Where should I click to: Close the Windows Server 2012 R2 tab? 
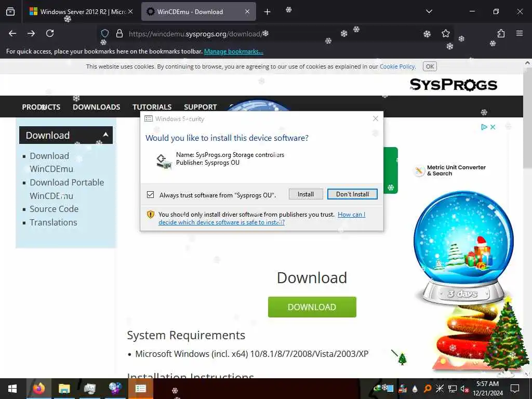click(x=130, y=11)
